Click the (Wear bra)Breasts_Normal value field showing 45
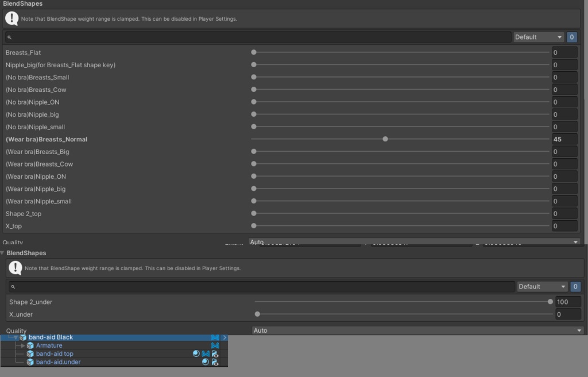The height and width of the screenshot is (377, 588). pos(564,139)
